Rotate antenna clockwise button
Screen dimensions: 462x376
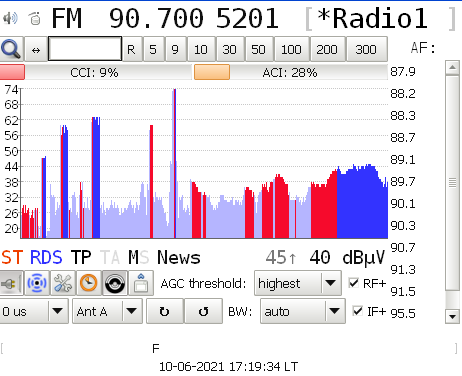pos(165,311)
